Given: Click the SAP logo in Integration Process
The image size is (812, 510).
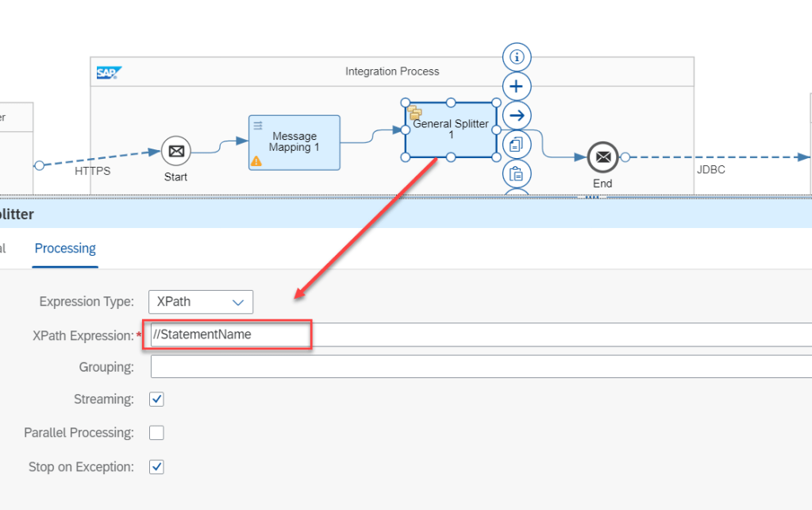Looking at the screenshot, I should [x=107, y=73].
